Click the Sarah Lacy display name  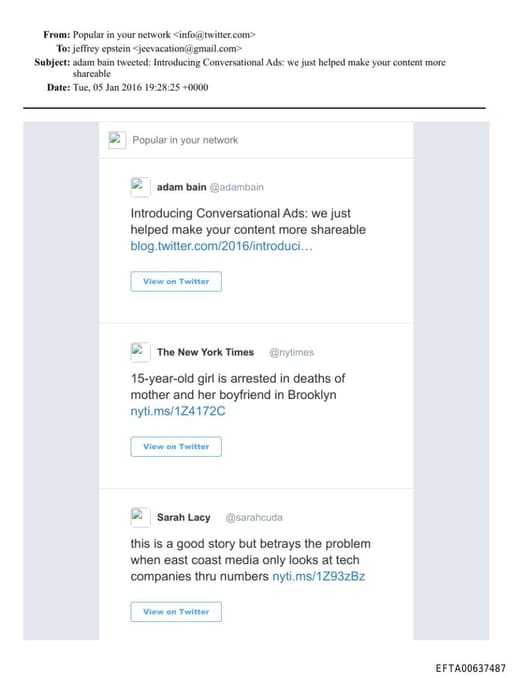click(x=183, y=518)
